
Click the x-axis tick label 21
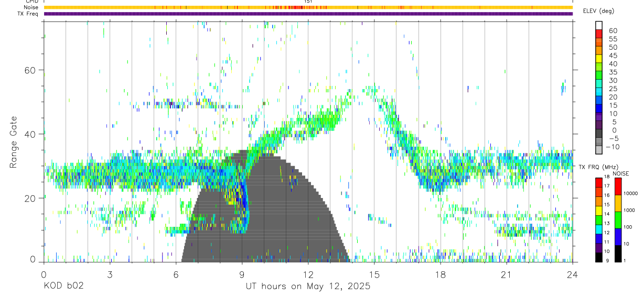click(x=506, y=274)
